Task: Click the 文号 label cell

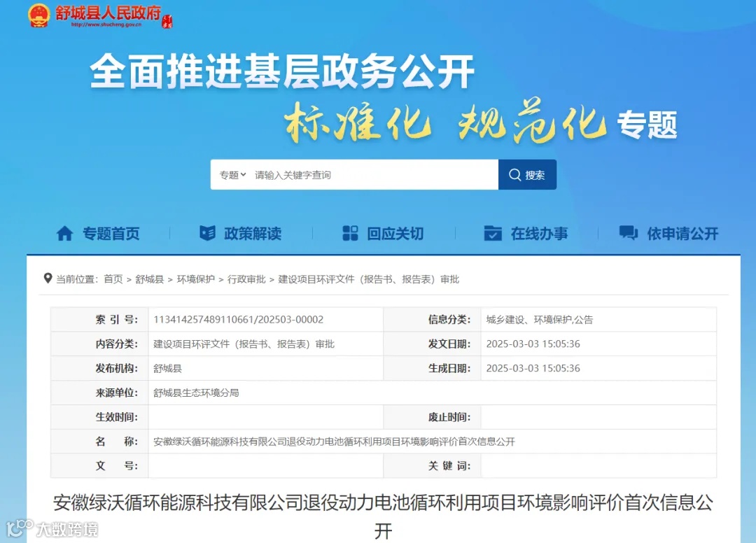Action: click(99, 466)
